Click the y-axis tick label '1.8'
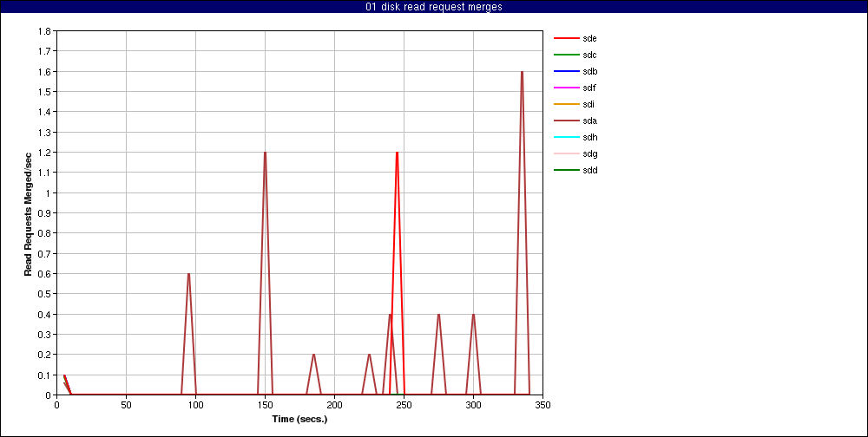This screenshot has height=437, width=868. (45, 31)
